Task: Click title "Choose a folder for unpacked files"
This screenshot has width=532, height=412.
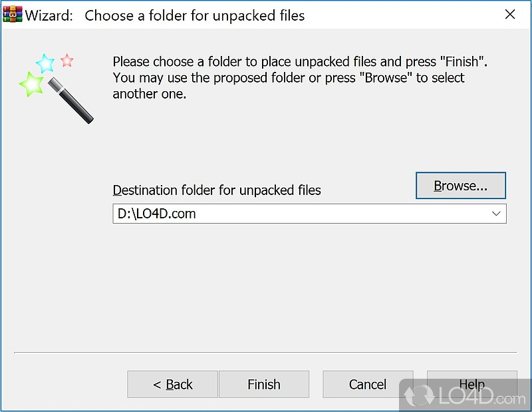Action: tap(195, 15)
